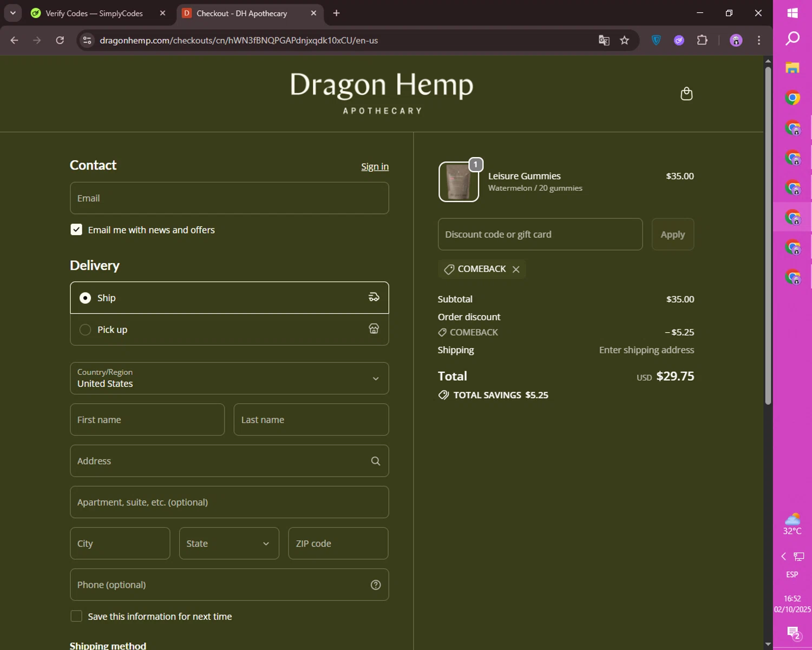Viewport: 812px width, 650px height.
Task: Open the Chrome three-dot menu
Action: [x=759, y=40]
